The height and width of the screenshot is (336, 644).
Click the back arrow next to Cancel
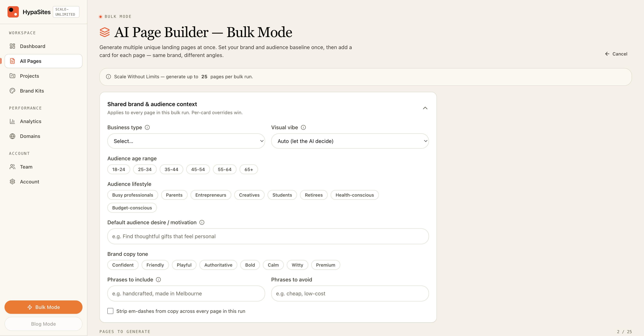607,54
